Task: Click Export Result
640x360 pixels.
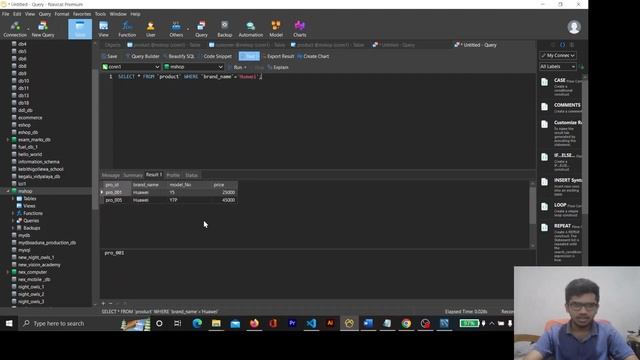Action: coord(278,56)
